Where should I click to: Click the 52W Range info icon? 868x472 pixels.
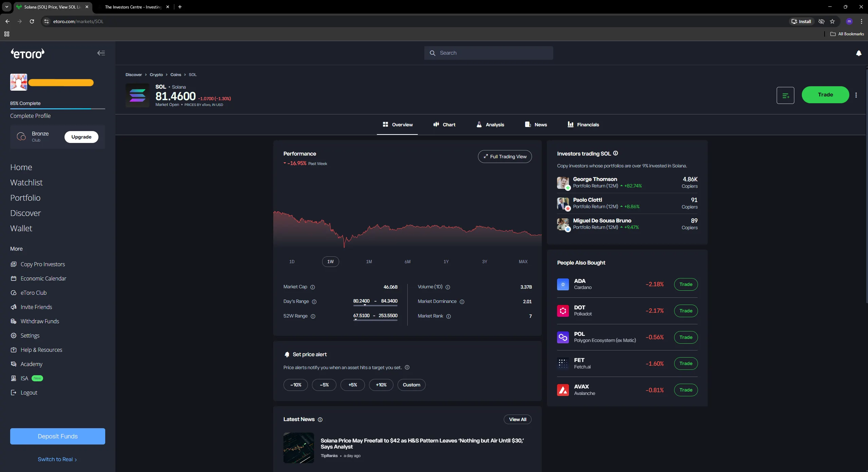313,316
